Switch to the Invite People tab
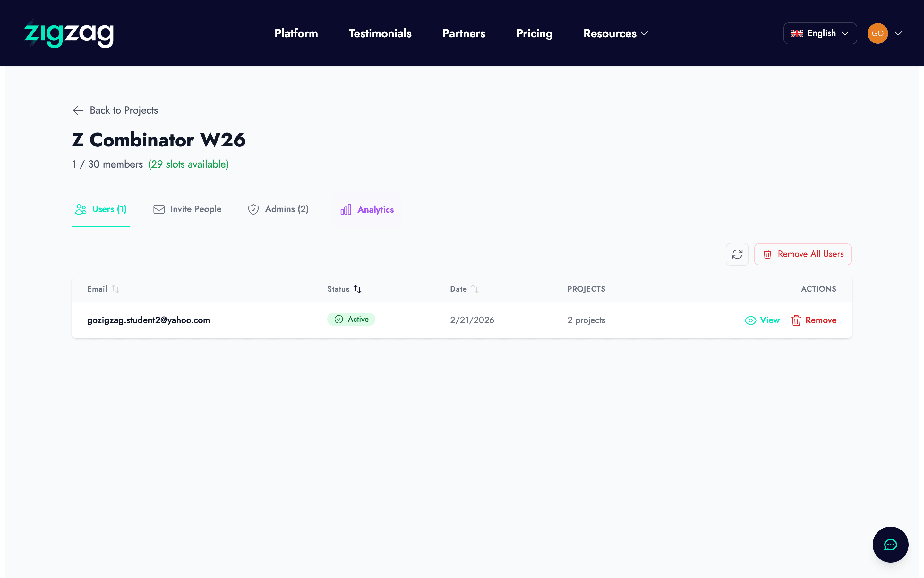Image resolution: width=924 pixels, height=578 pixels. tap(187, 209)
